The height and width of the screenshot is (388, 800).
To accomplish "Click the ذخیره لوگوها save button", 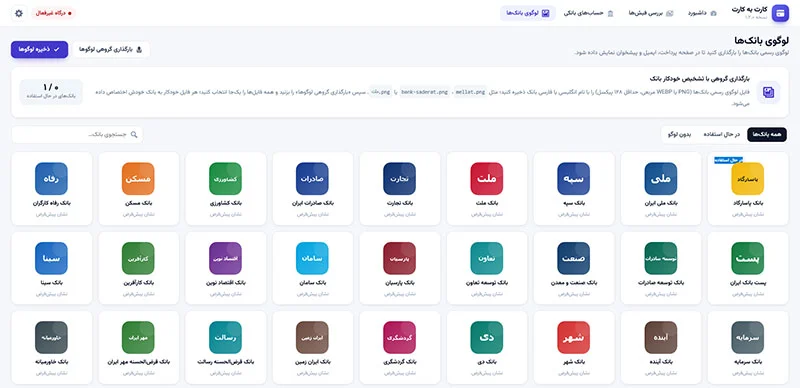I will 39,50.
